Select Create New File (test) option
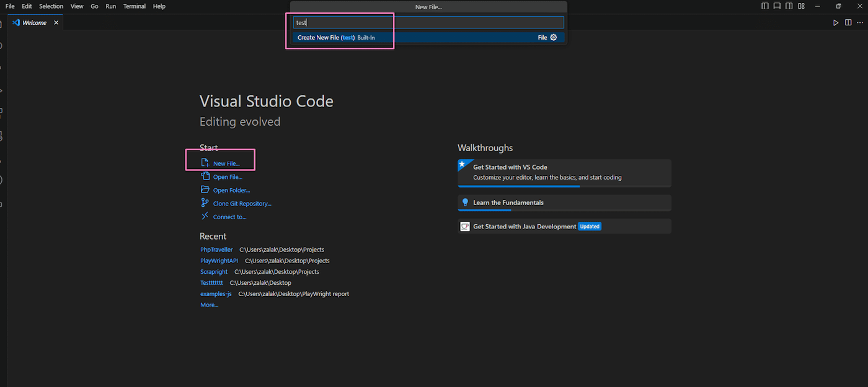This screenshot has height=387, width=868. tap(428, 38)
